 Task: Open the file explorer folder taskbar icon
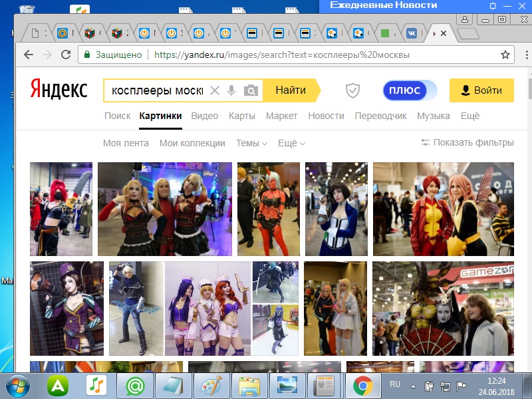pos(249,386)
